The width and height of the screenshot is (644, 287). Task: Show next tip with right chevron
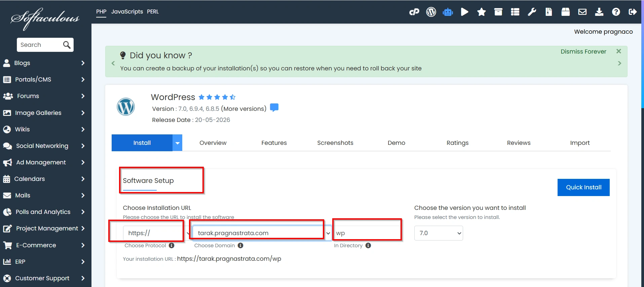[x=619, y=63]
